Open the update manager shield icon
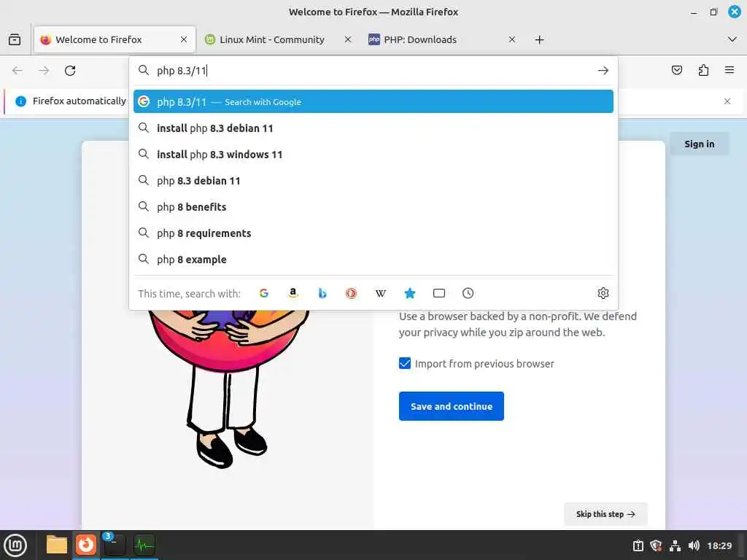747x560 pixels. tap(656, 545)
